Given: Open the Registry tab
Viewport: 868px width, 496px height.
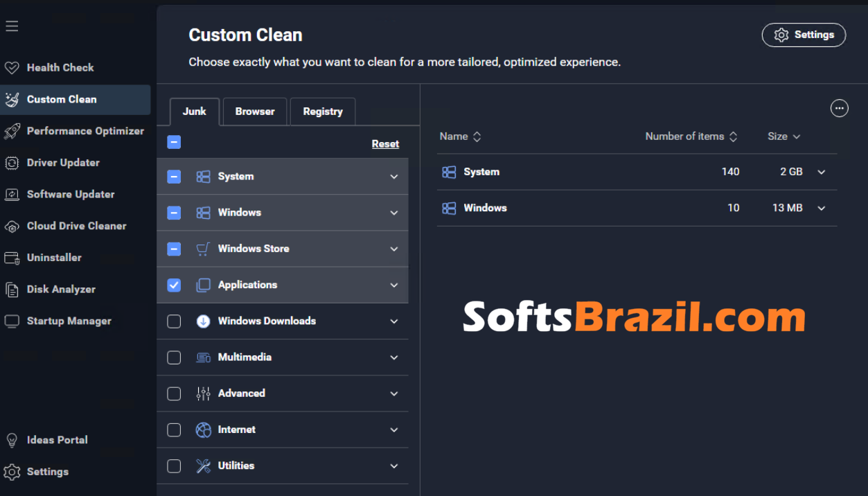Looking at the screenshot, I should click(x=322, y=111).
